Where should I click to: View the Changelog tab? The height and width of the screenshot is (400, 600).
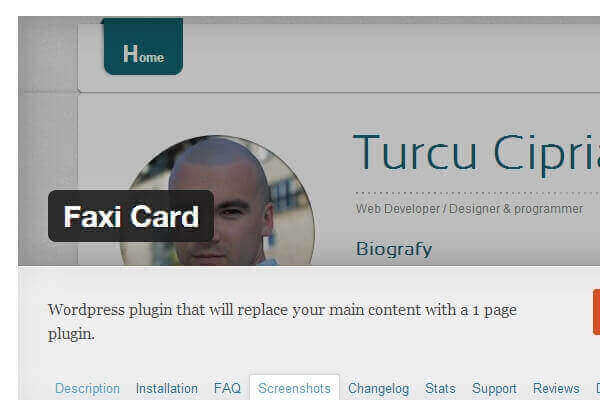coord(378,388)
